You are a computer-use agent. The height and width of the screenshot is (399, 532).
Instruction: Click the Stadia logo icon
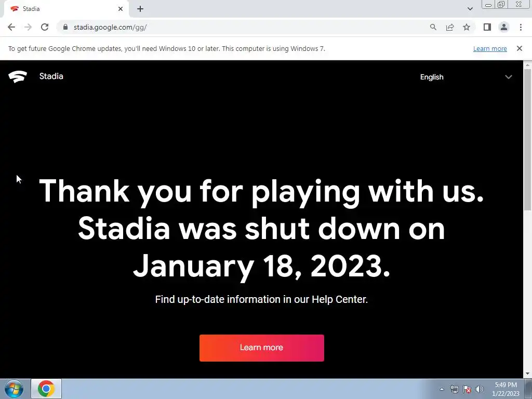(x=18, y=77)
